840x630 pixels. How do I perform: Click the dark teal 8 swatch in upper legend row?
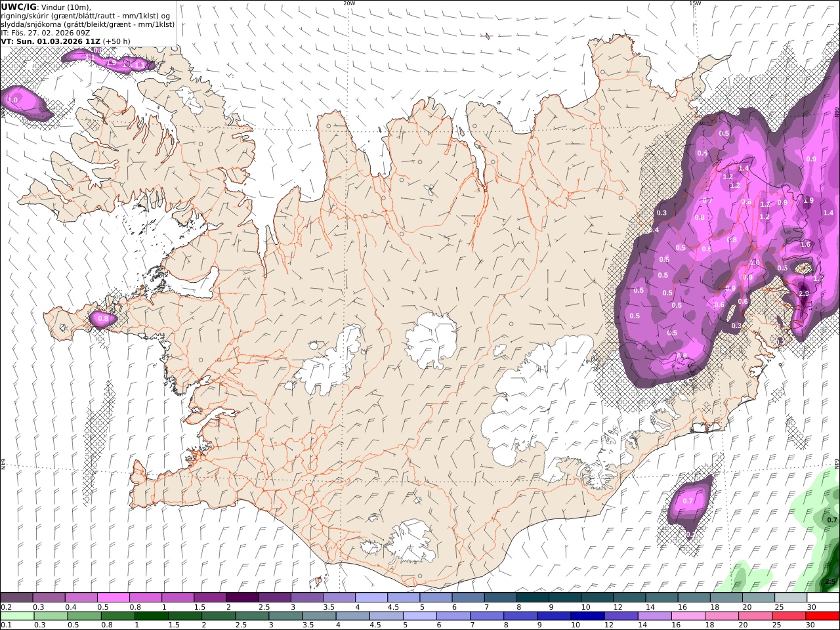pyautogui.click(x=532, y=598)
